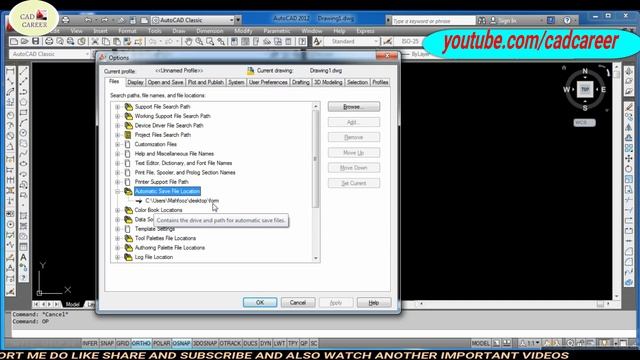640x360 pixels.
Task: Toggle POLAR tracking in status bar
Action: (162, 343)
